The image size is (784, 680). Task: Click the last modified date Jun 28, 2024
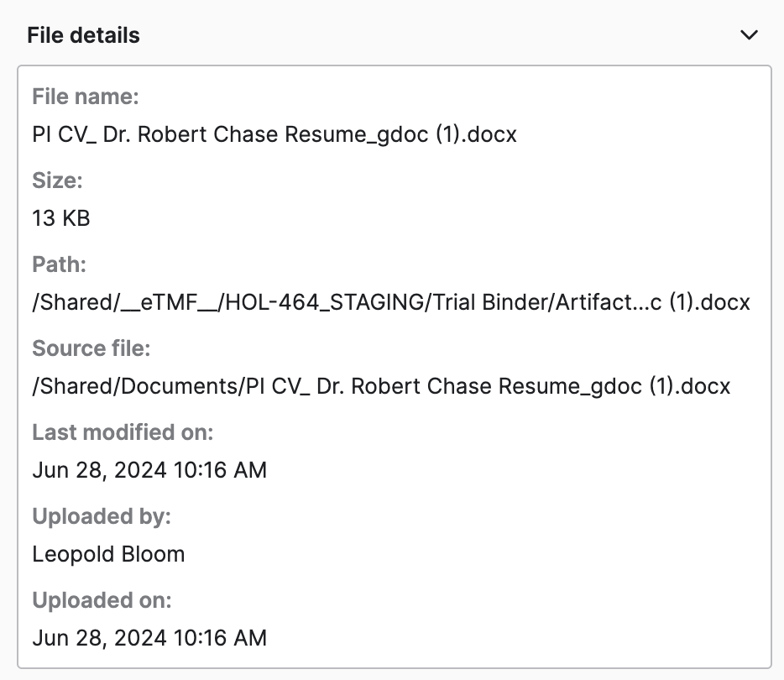click(100, 470)
